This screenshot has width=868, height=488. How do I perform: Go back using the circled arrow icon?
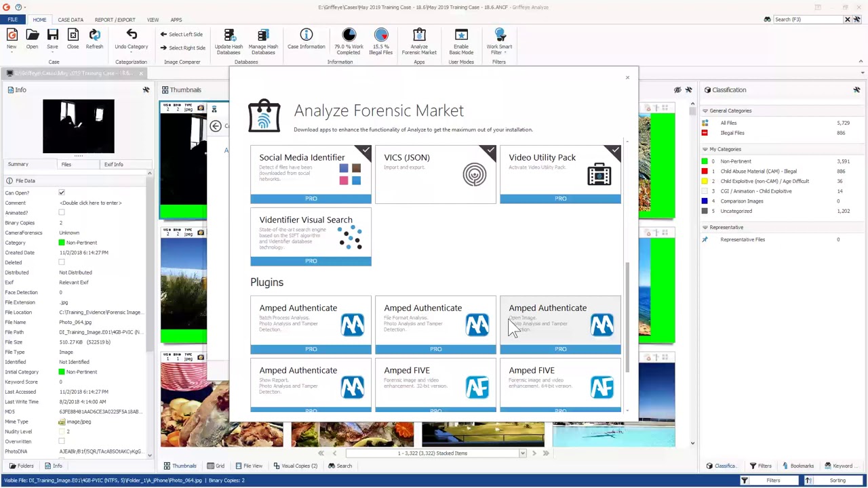pos(216,126)
